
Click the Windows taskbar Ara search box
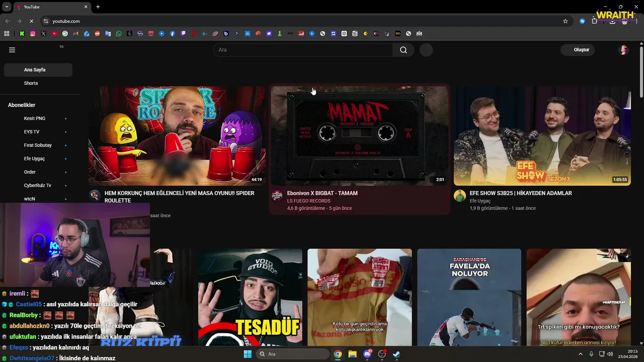click(x=293, y=354)
